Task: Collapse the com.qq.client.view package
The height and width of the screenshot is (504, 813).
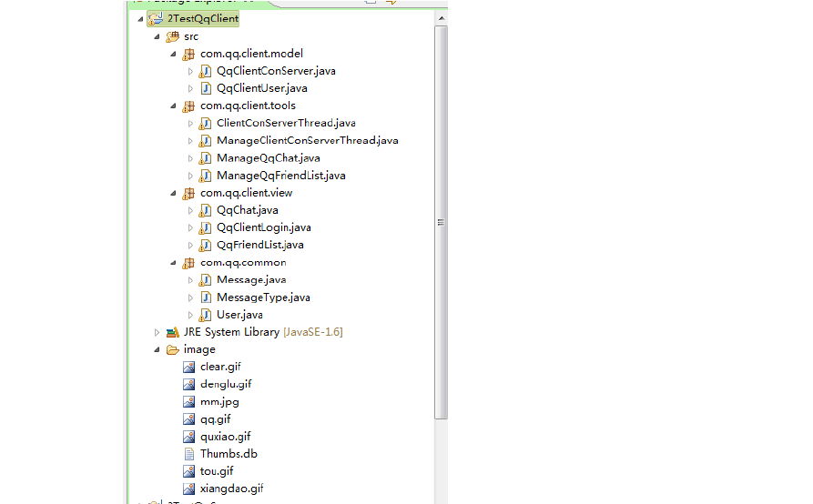Action: point(174,193)
